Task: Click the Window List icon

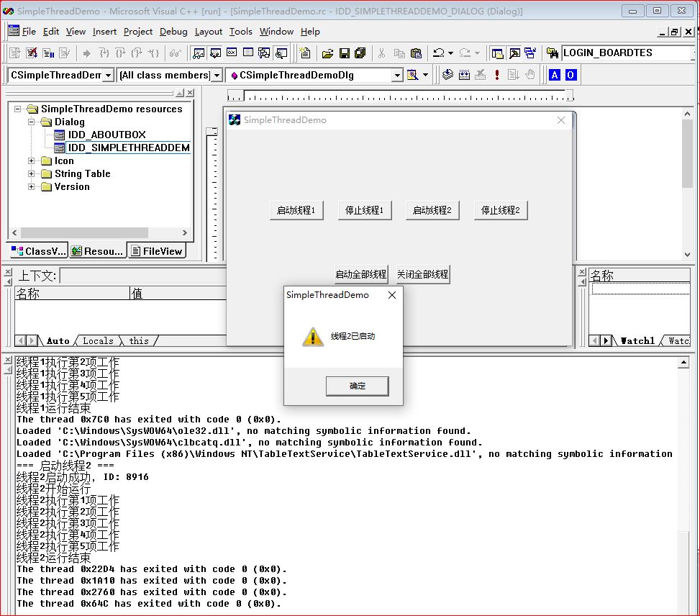Action: 530,53
